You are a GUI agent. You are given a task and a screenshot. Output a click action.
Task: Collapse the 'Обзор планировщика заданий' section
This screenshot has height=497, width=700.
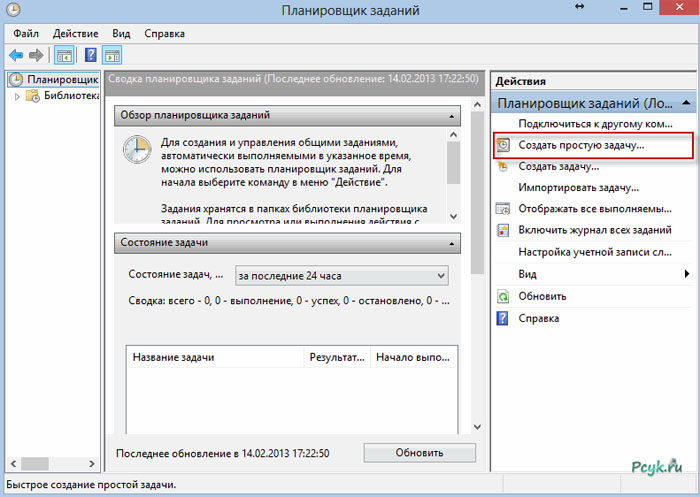pyautogui.click(x=451, y=115)
